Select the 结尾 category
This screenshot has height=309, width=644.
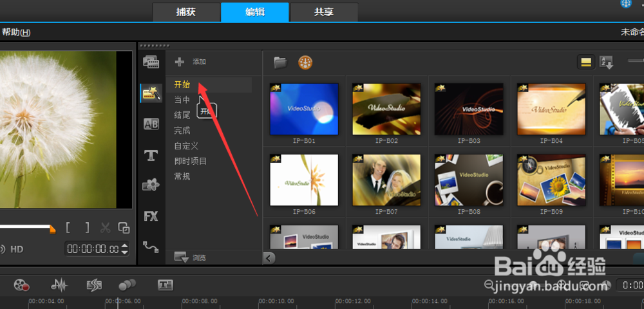pos(182,115)
